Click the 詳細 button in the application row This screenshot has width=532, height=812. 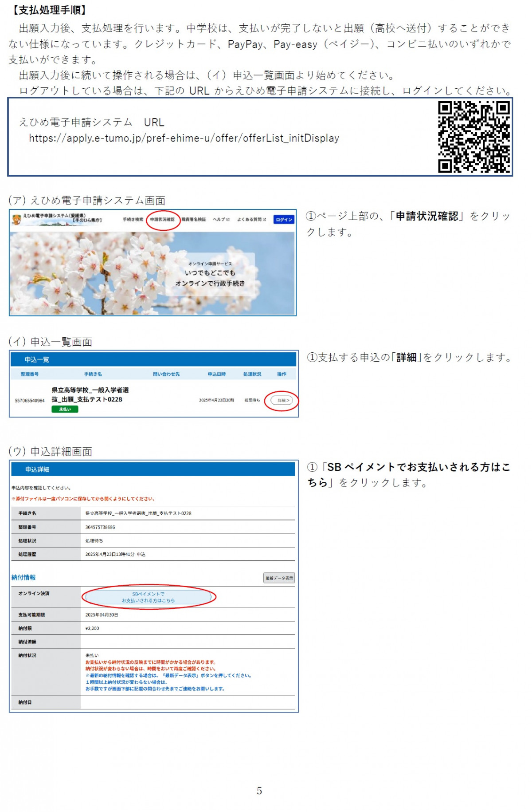tap(282, 401)
